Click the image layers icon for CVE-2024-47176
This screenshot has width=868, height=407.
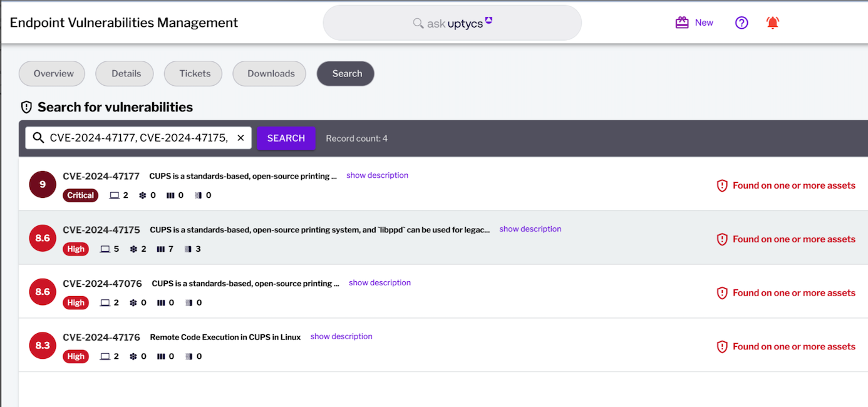pos(189,357)
